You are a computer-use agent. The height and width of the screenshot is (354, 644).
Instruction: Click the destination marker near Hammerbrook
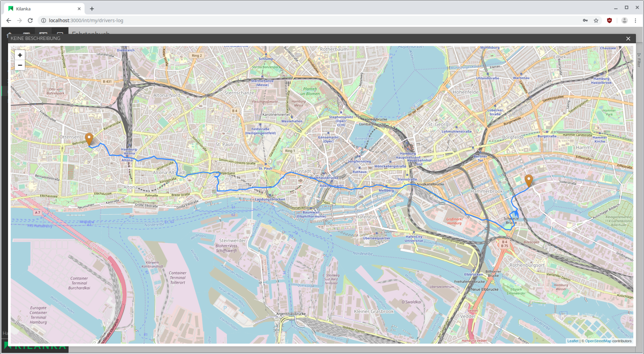[528, 180]
